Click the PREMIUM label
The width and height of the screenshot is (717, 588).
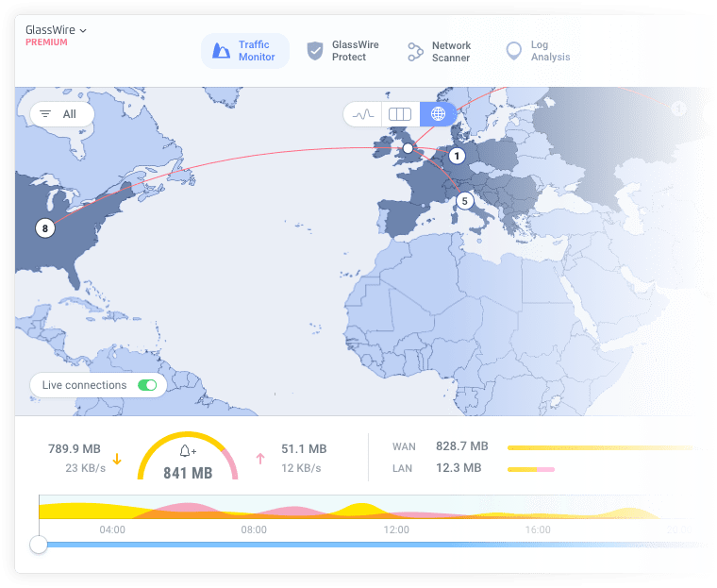[46, 42]
